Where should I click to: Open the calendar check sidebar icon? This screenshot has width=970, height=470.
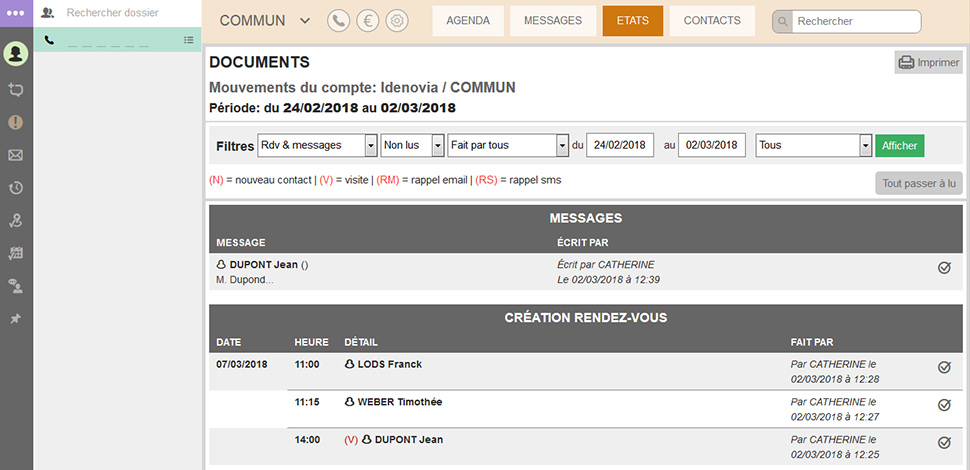(x=16, y=253)
